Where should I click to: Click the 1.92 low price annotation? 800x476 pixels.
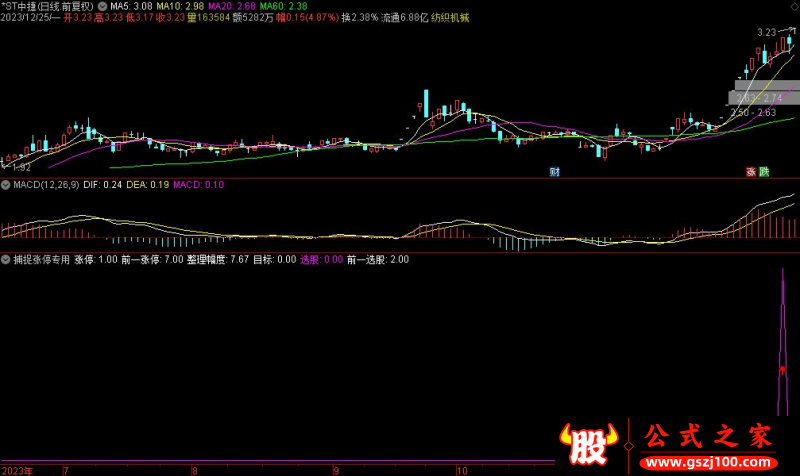[20, 167]
